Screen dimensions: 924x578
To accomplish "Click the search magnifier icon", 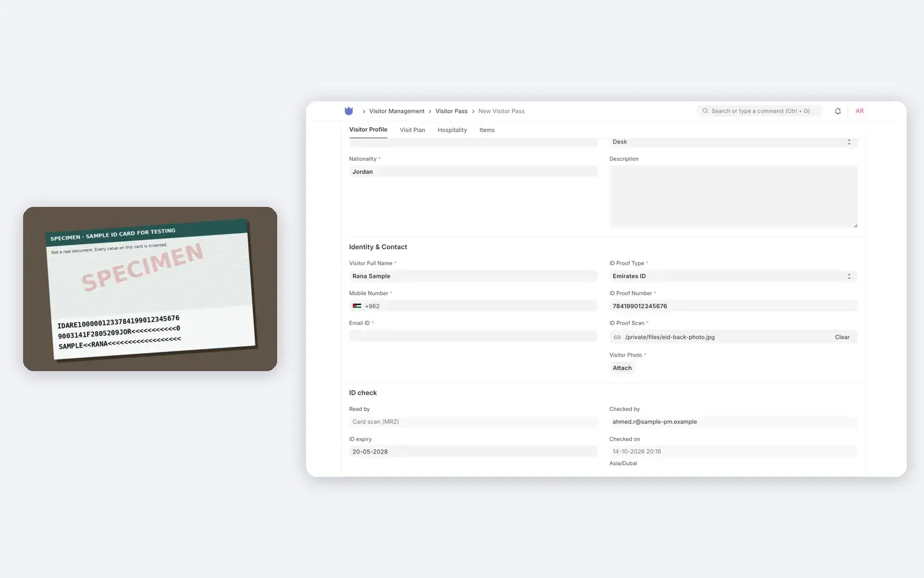I will [705, 111].
